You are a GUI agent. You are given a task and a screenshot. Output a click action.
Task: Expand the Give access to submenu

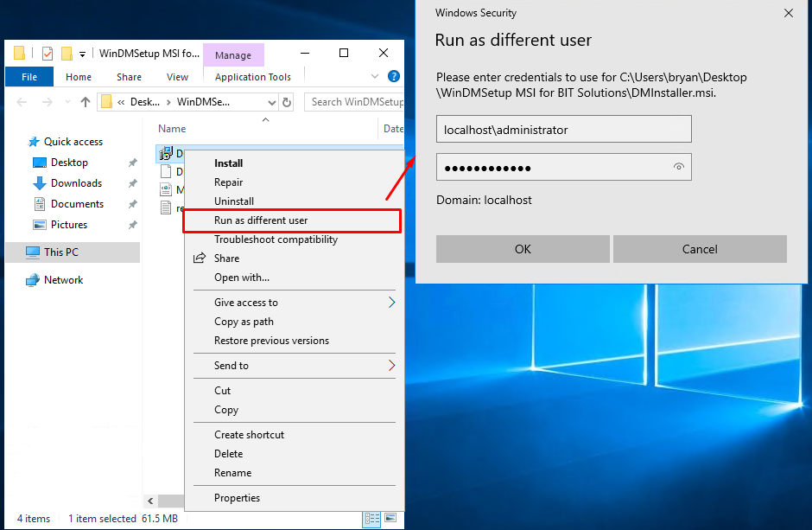point(391,303)
